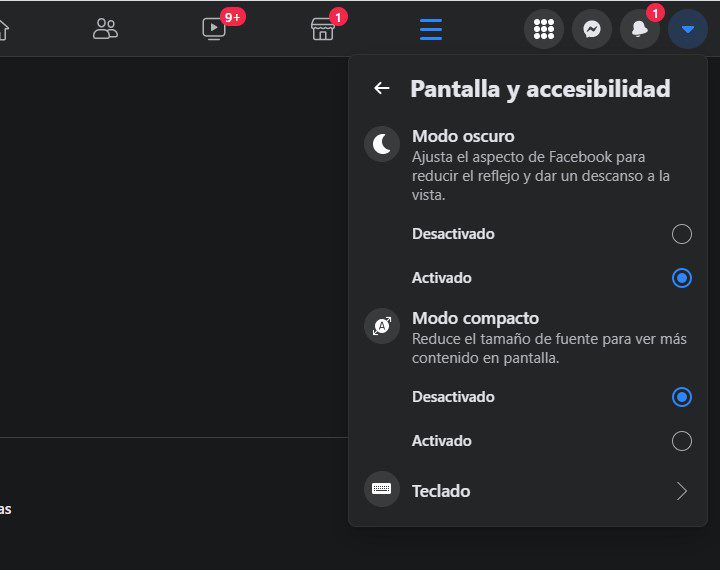Image resolution: width=720 pixels, height=570 pixels.
Task: Click the Modo compacto font-size icon
Action: (382, 326)
